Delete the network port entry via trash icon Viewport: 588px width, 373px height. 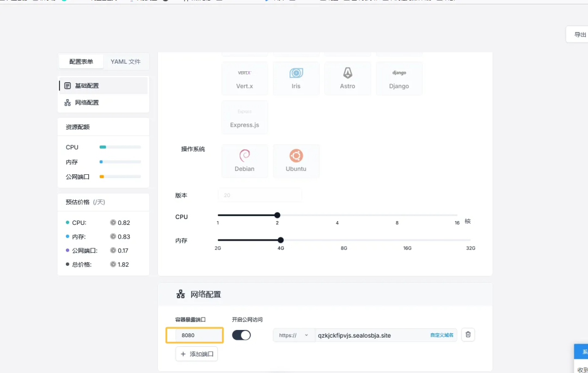[x=468, y=334]
